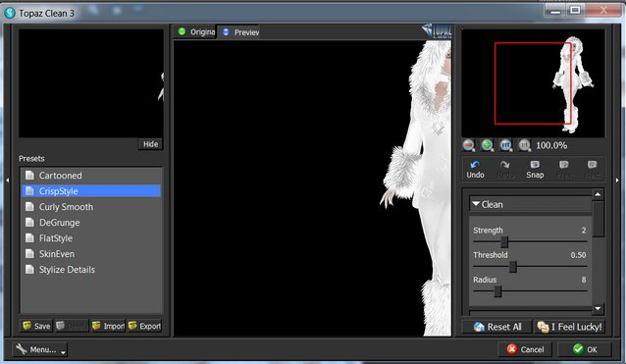This screenshot has height=364, width=626.
Task: Reset All parameters
Action: pos(497,327)
